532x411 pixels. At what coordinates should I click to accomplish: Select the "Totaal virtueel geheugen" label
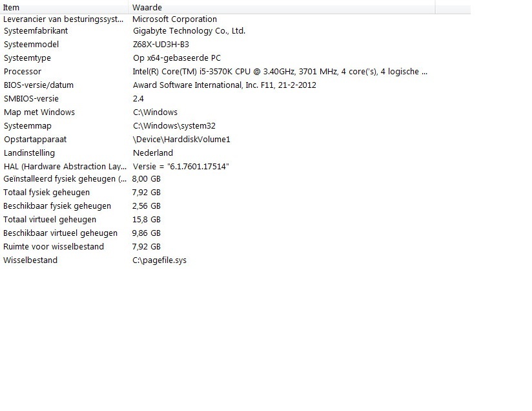pyautogui.click(x=50, y=220)
